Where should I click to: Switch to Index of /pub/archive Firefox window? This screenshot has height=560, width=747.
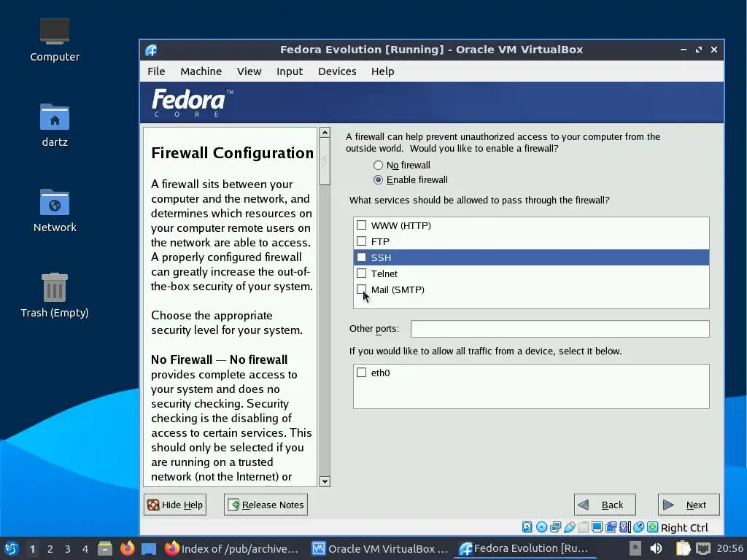231,548
